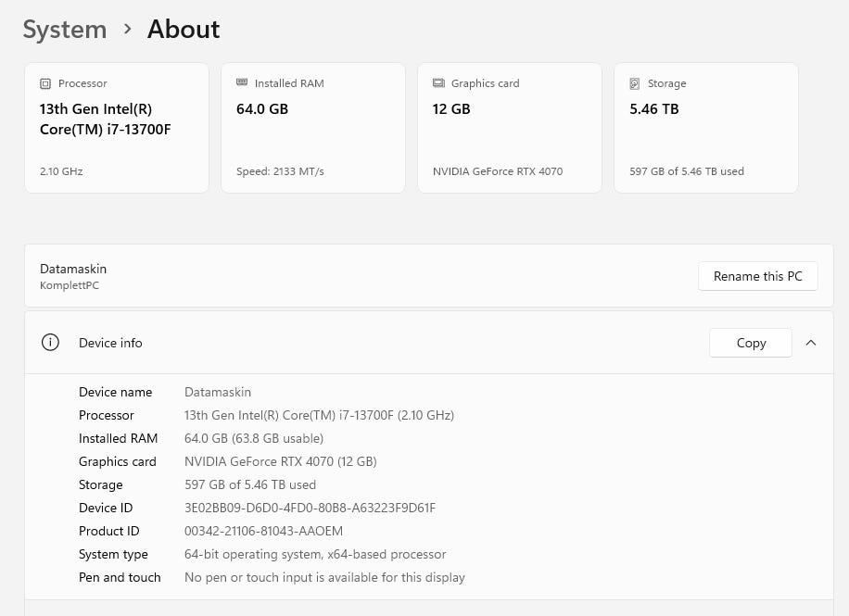The width and height of the screenshot is (849, 616).
Task: Click the Storage drive icon
Action: click(x=635, y=83)
